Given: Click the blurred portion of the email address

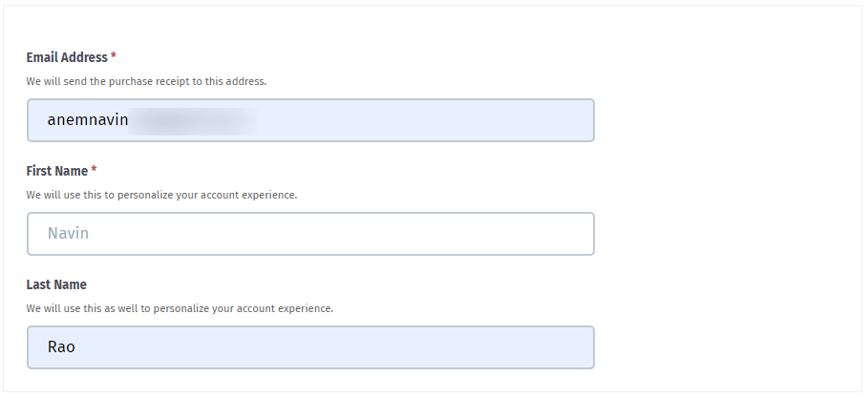Looking at the screenshot, I should point(193,121).
